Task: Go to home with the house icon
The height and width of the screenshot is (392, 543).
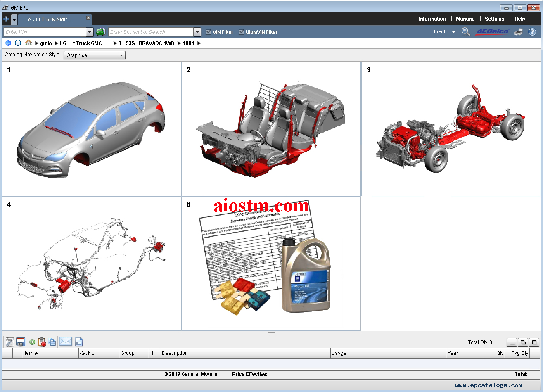Action: pos(28,43)
